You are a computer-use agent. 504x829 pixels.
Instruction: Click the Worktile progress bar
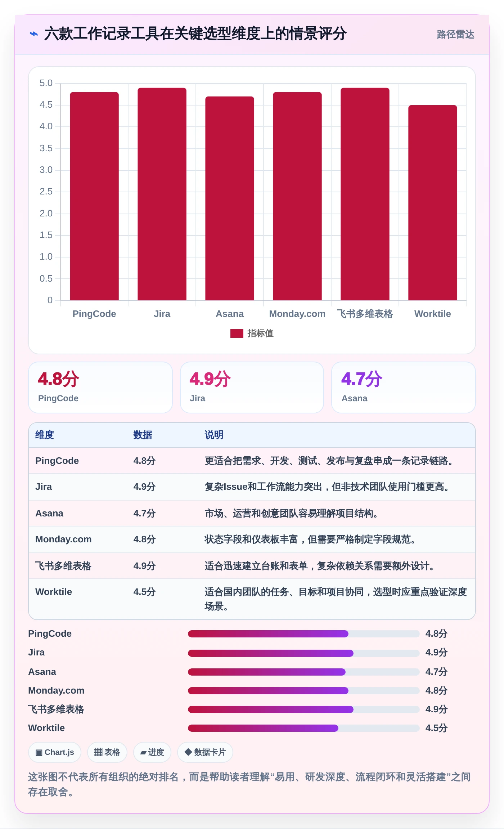(x=303, y=728)
